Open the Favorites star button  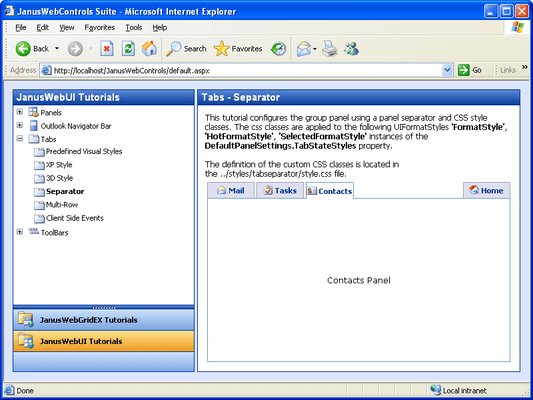(x=238, y=49)
